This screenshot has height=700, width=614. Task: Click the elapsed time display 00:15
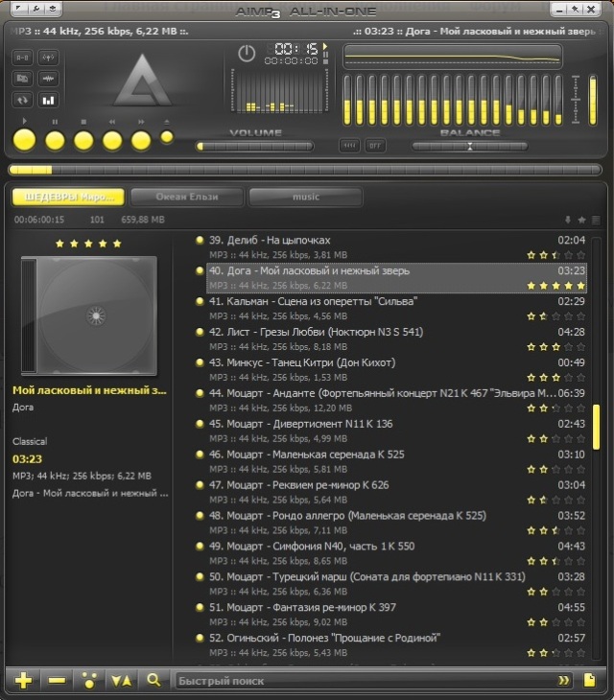click(x=296, y=48)
